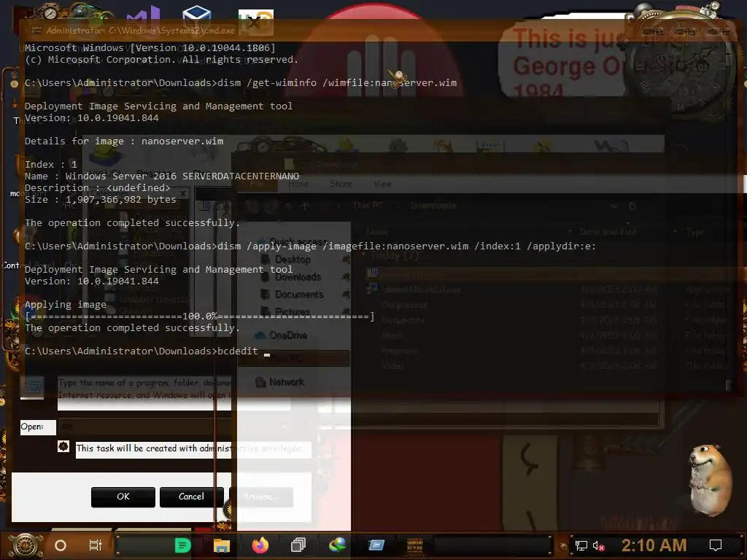Open Task View from the taskbar
747x560 pixels.
pyautogui.click(x=96, y=545)
